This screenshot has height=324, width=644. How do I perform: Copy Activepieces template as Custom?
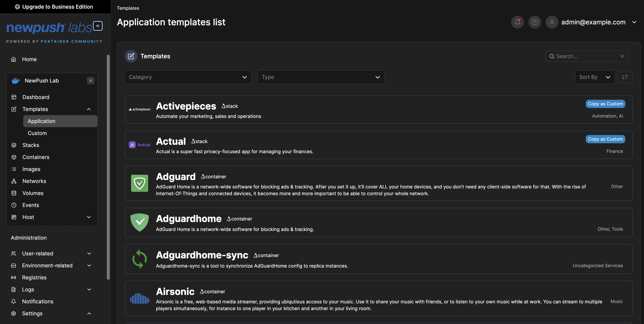click(x=605, y=104)
